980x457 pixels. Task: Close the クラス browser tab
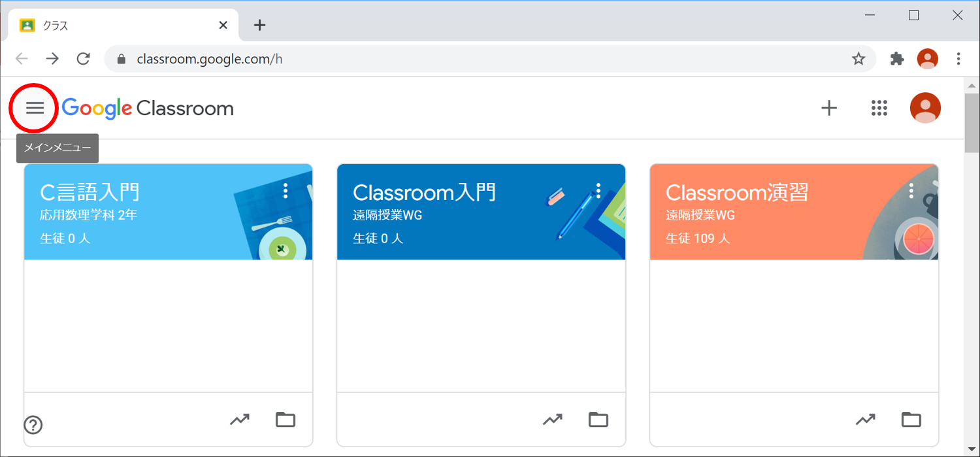coord(223,25)
